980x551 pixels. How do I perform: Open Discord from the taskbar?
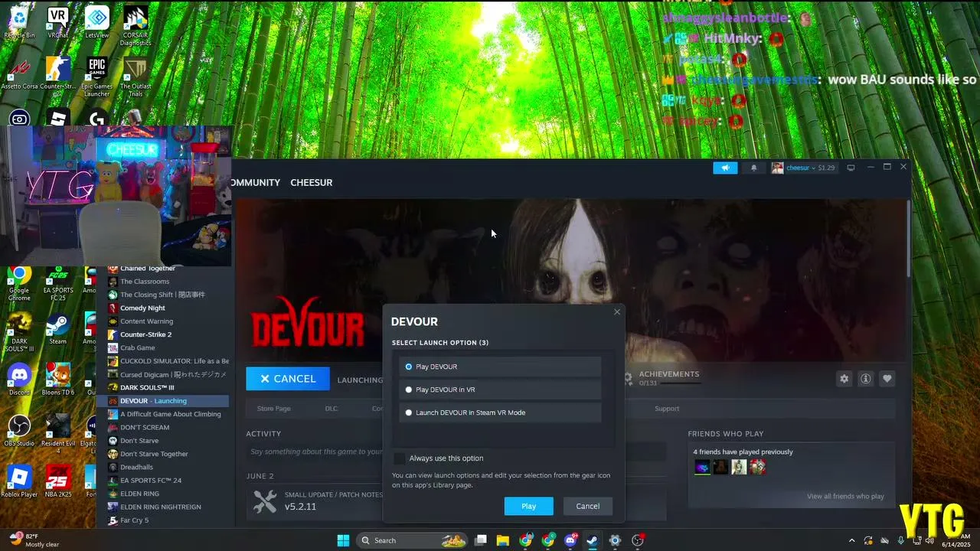click(x=570, y=540)
